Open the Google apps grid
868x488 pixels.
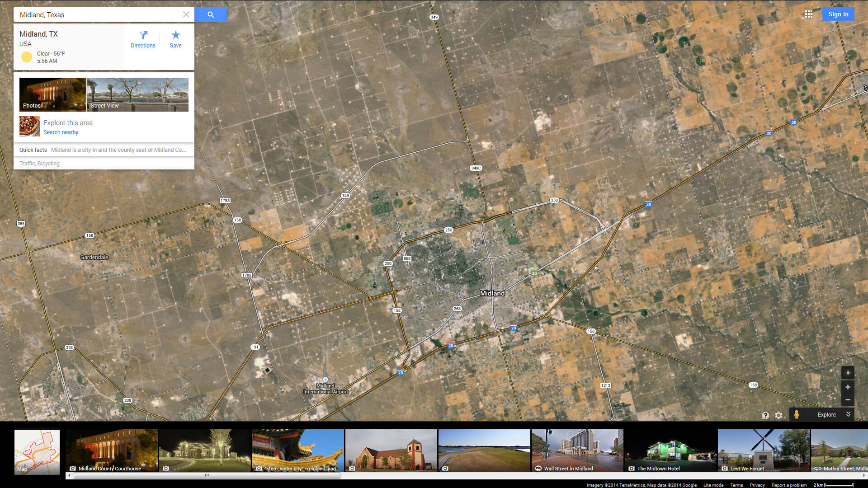[809, 14]
